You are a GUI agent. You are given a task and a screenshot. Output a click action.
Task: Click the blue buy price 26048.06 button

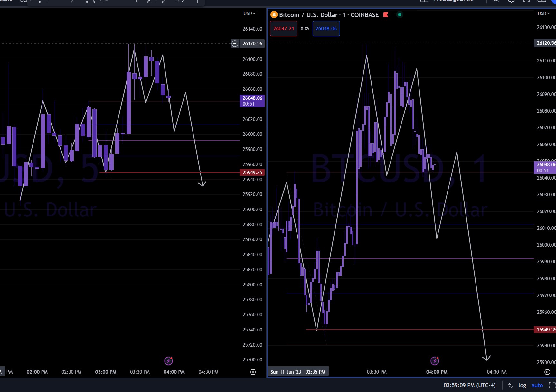326,29
